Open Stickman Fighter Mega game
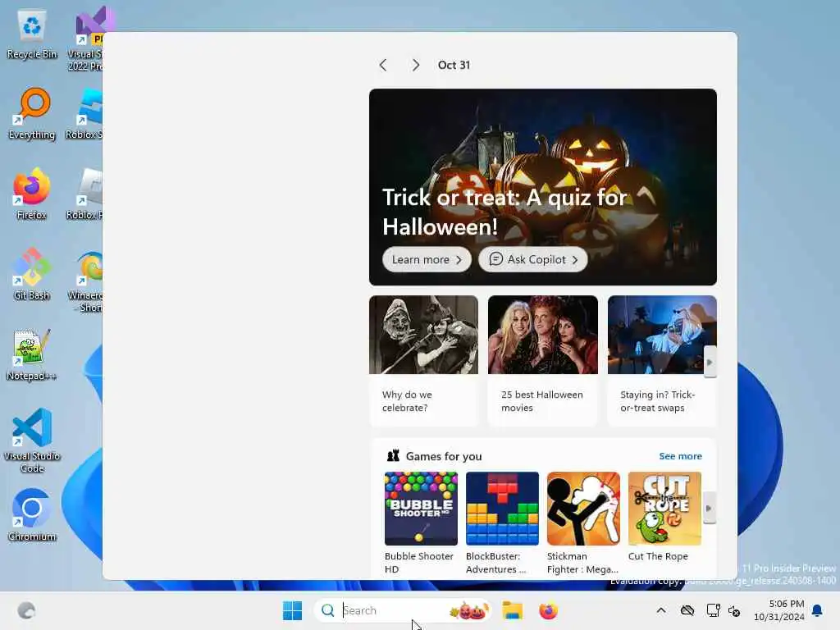This screenshot has height=630, width=840. (x=583, y=523)
